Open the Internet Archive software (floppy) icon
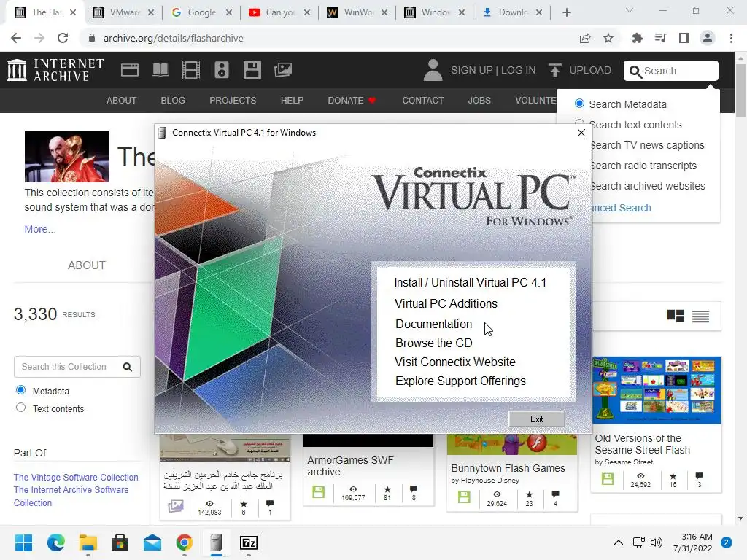The image size is (747, 560). 252,70
